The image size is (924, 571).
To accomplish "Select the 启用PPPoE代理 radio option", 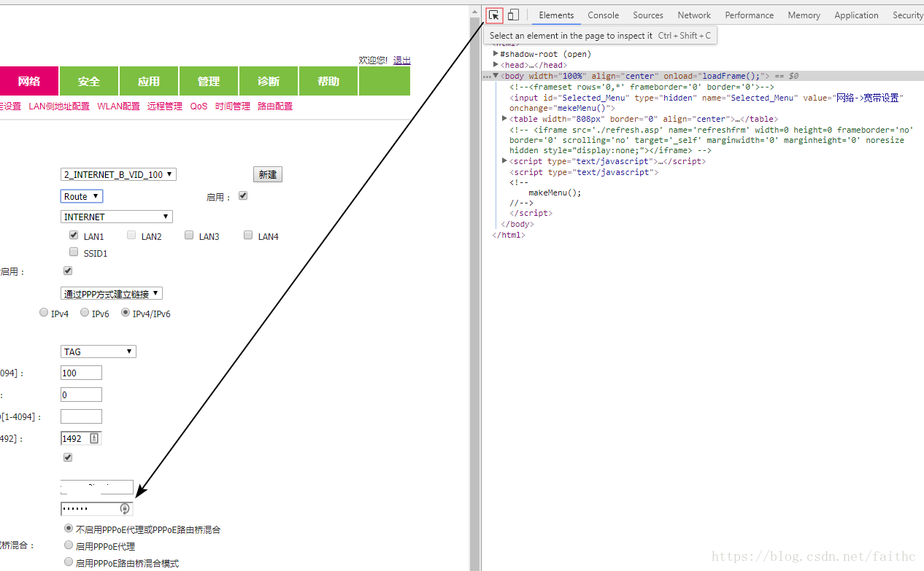I will [x=69, y=545].
